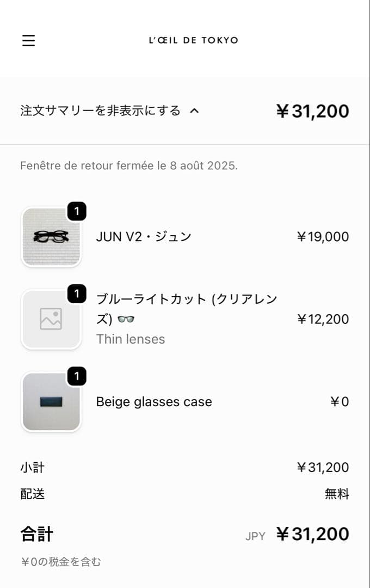The image size is (370, 588).
Task: Click the L'ŒIL DE TOKYO logo
Action: 193,40
